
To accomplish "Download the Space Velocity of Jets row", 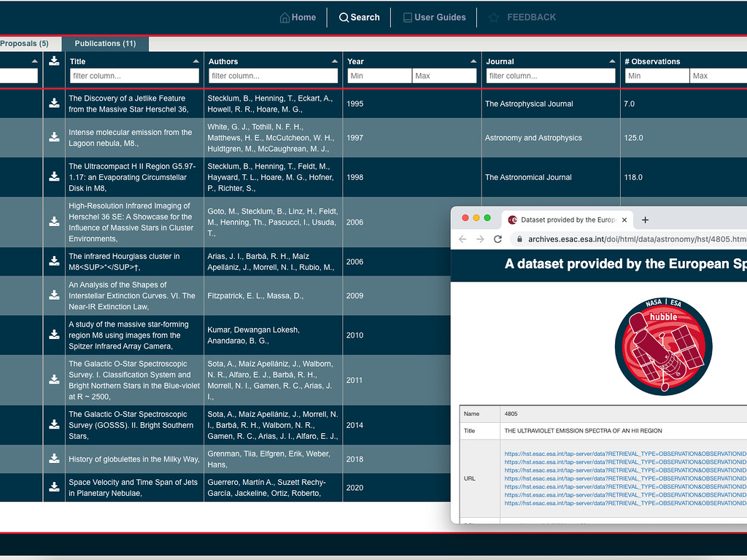I will pos(54,488).
